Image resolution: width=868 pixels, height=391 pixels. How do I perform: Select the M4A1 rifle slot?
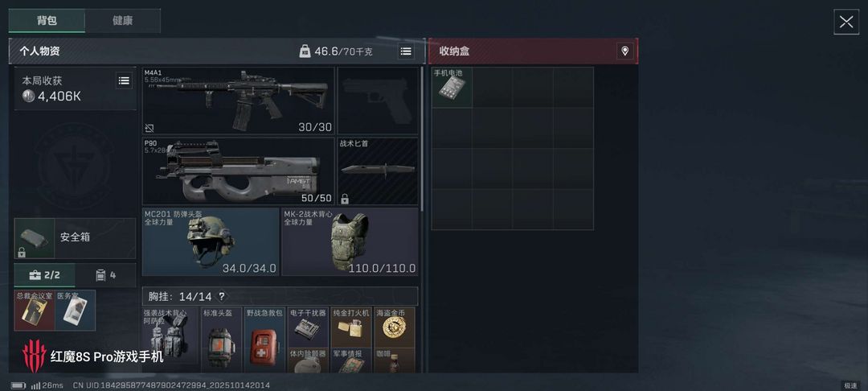pos(239,101)
